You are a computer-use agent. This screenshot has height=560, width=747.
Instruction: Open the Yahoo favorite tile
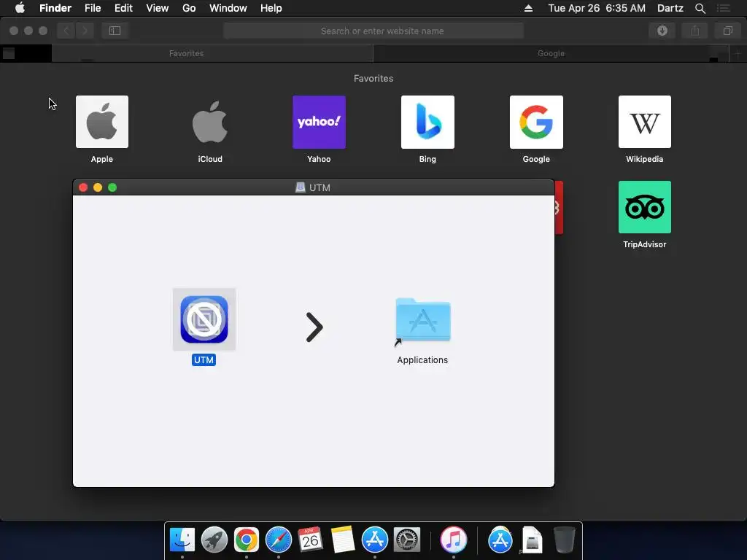click(319, 122)
